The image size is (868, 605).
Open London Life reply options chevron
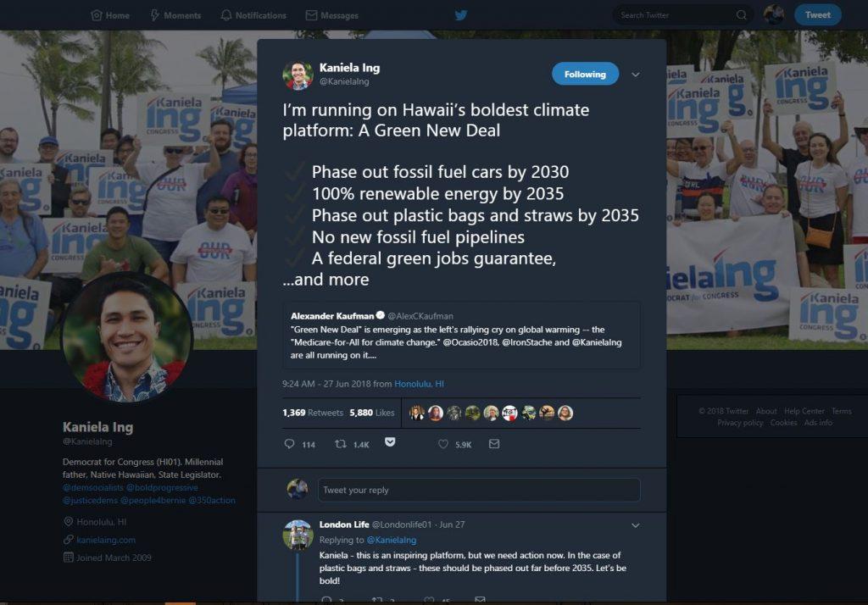click(636, 525)
